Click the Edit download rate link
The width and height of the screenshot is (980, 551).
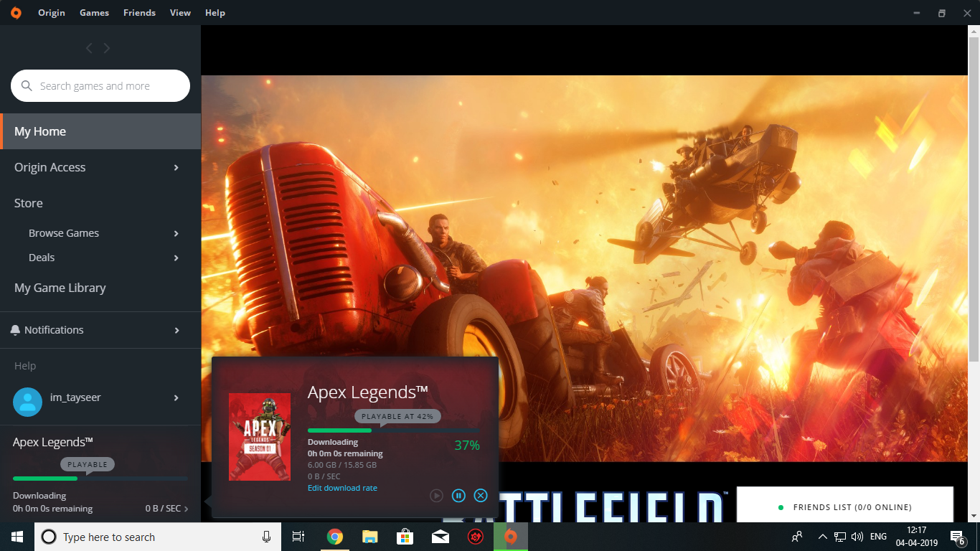[x=342, y=488]
